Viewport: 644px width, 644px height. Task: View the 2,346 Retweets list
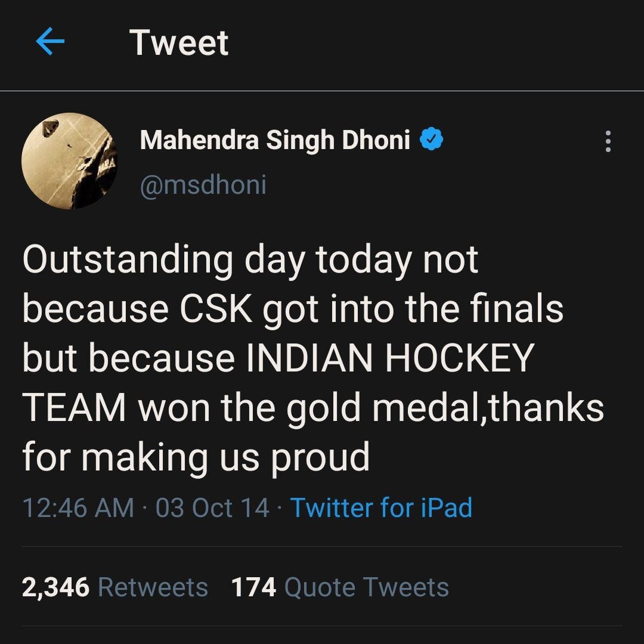coord(115,587)
